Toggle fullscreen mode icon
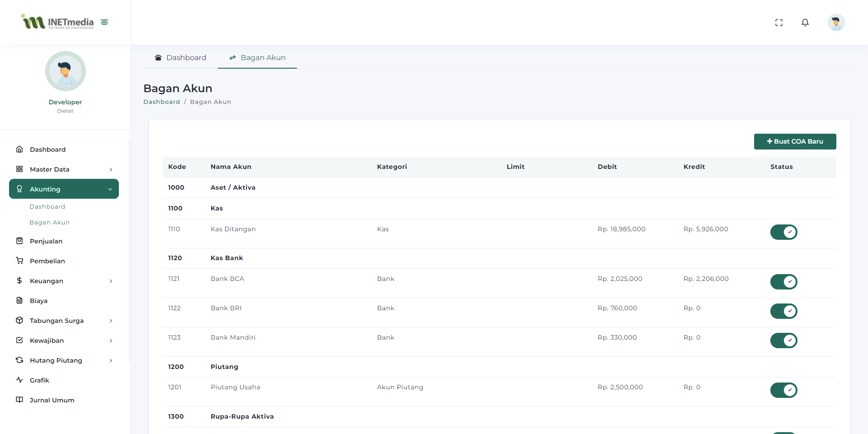 click(x=778, y=23)
